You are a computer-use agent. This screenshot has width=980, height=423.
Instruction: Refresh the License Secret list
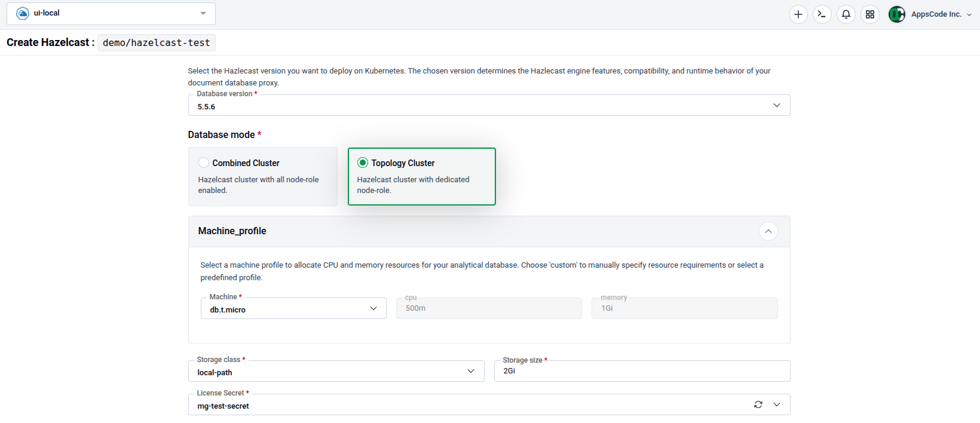[758, 404]
